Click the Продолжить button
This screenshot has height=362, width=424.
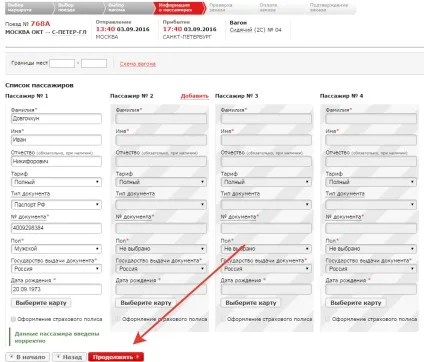pos(116,357)
